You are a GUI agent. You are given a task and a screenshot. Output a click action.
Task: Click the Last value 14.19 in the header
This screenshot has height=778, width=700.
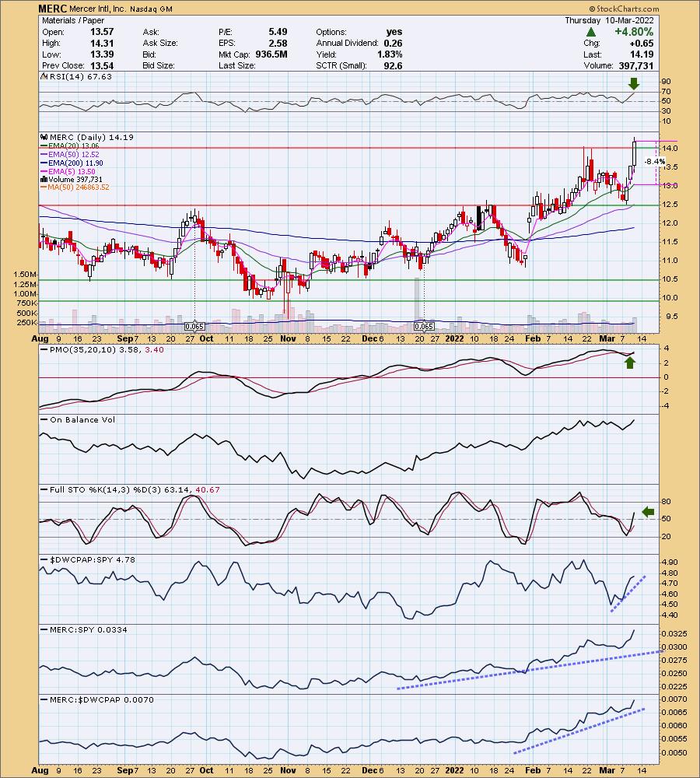642,54
